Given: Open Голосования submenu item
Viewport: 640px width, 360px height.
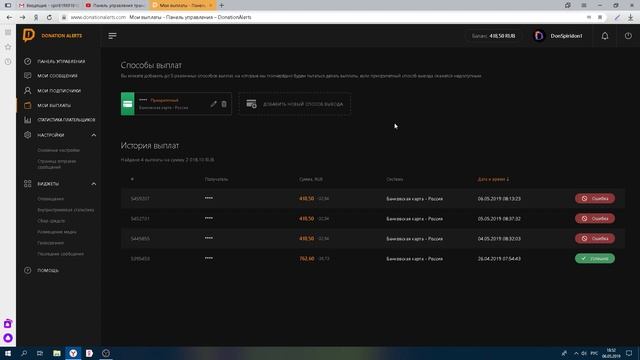Looking at the screenshot, I should (x=50, y=243).
